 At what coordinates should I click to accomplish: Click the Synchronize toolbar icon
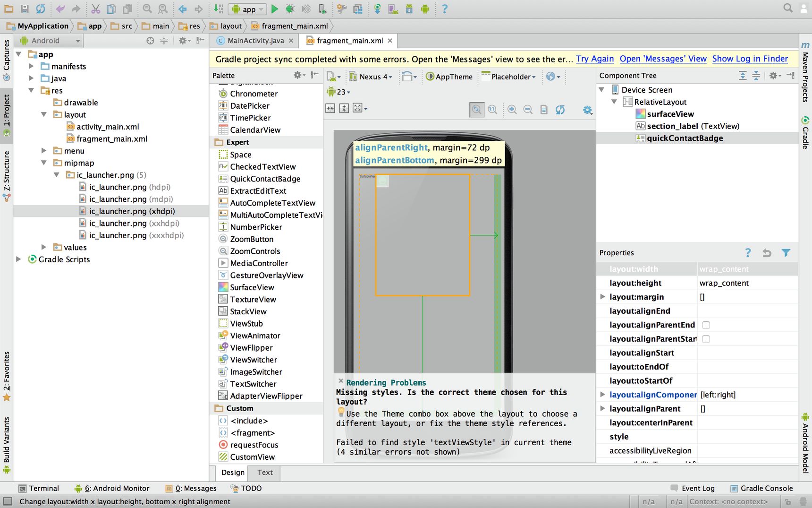(41, 9)
